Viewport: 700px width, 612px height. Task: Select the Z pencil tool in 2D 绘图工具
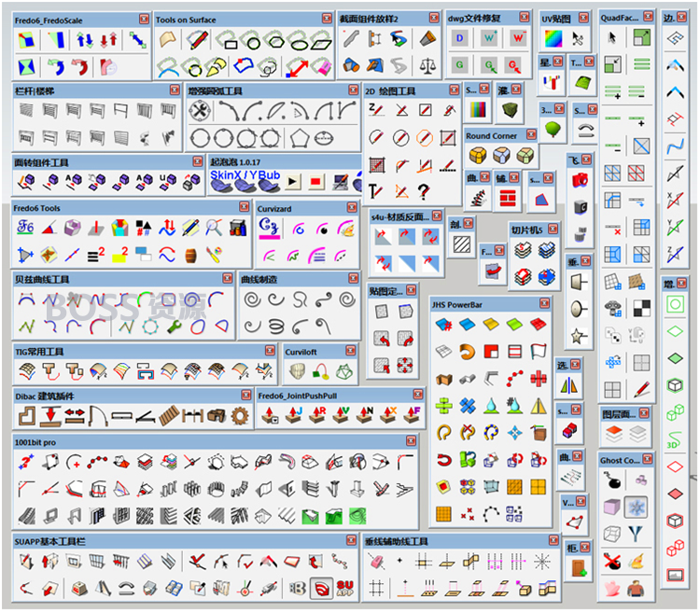376,110
